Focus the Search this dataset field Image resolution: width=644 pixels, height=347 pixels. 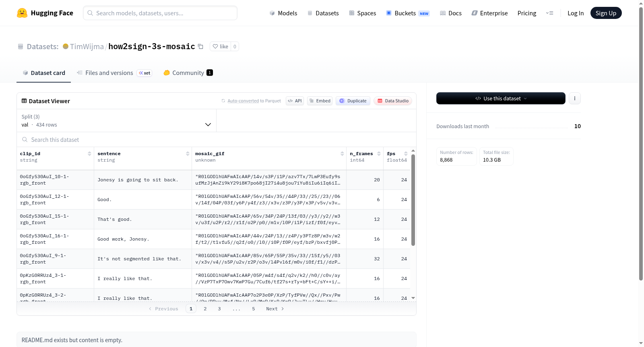(x=217, y=139)
